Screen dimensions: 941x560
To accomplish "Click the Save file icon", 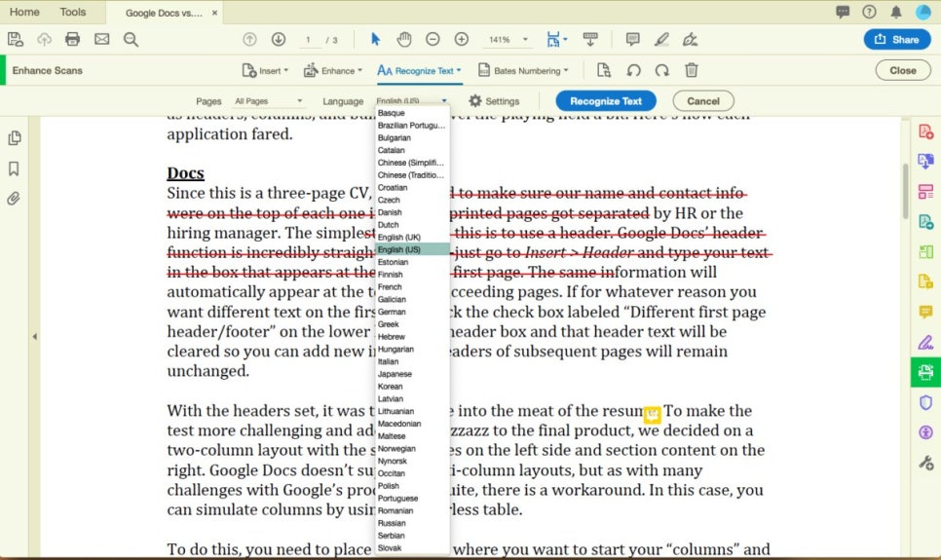I will coord(15,40).
